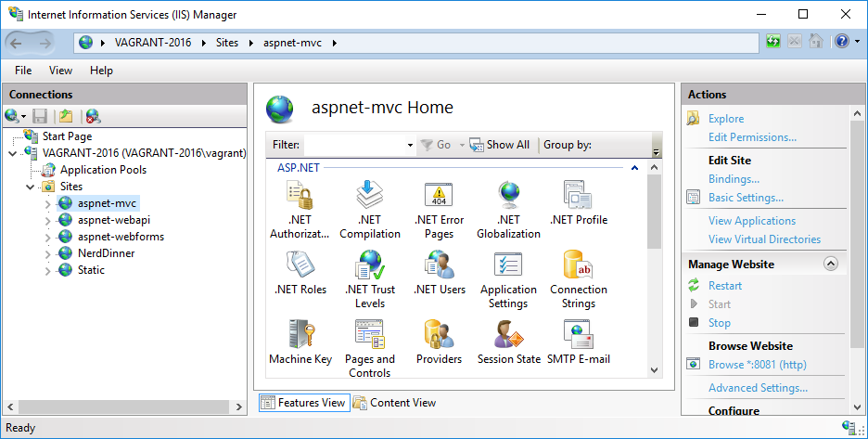This screenshot has width=868, height=439.
Task: Click the Refresh page icon in the address bar
Action: pyautogui.click(x=772, y=42)
